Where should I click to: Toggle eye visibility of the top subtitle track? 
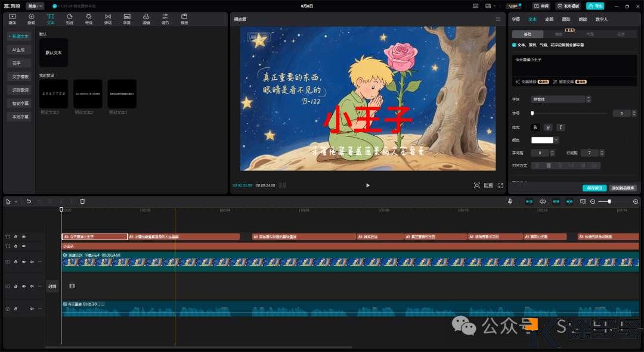(24, 236)
